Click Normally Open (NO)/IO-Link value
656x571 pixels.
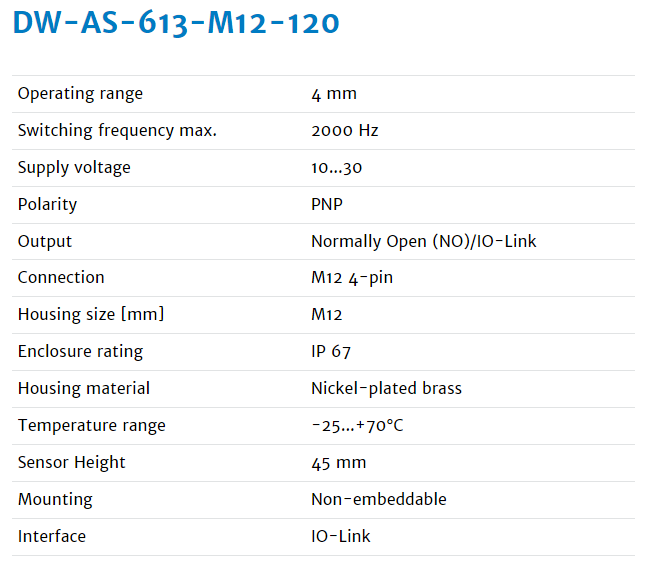click(x=423, y=241)
